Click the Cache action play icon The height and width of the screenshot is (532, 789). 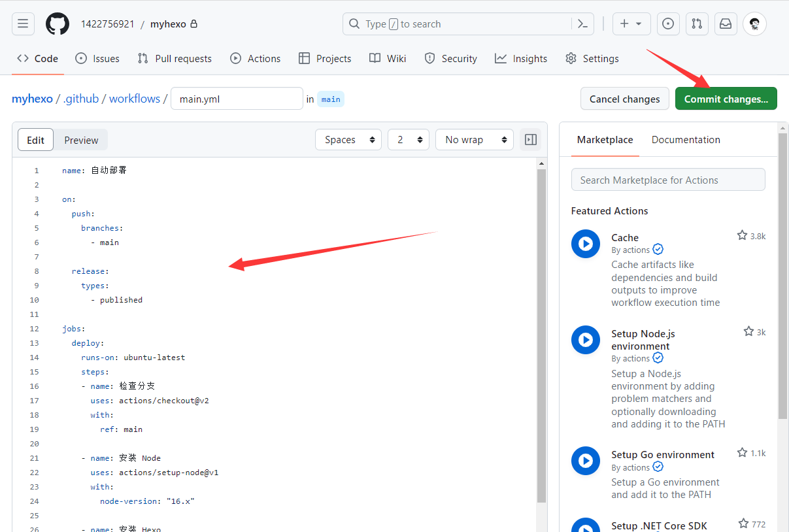(585, 244)
